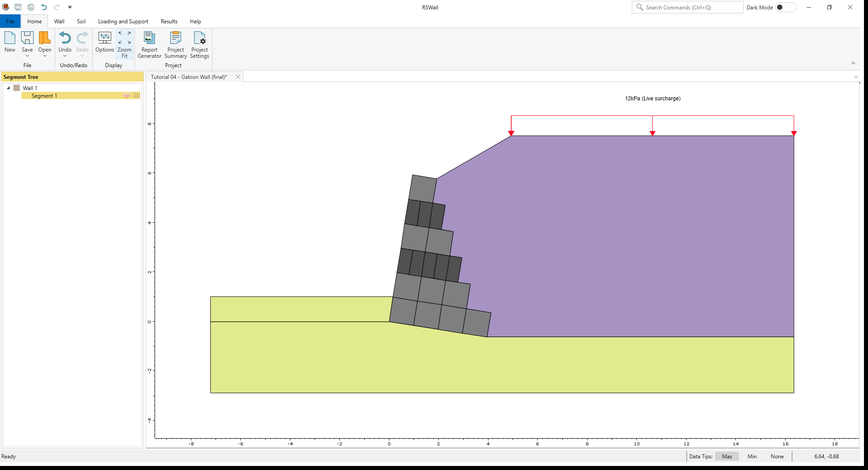The height and width of the screenshot is (470, 868).
Task: Click the Save floppy icon in ribbon
Action: point(27,38)
